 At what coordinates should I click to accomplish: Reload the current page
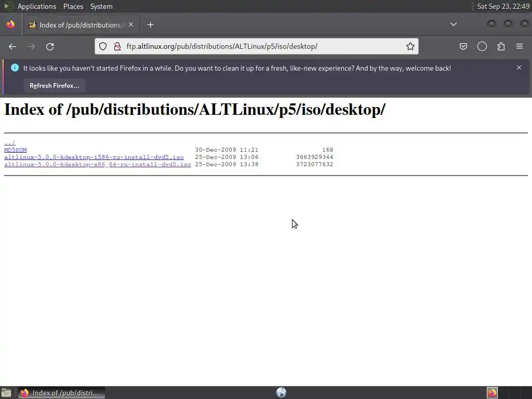click(50, 46)
